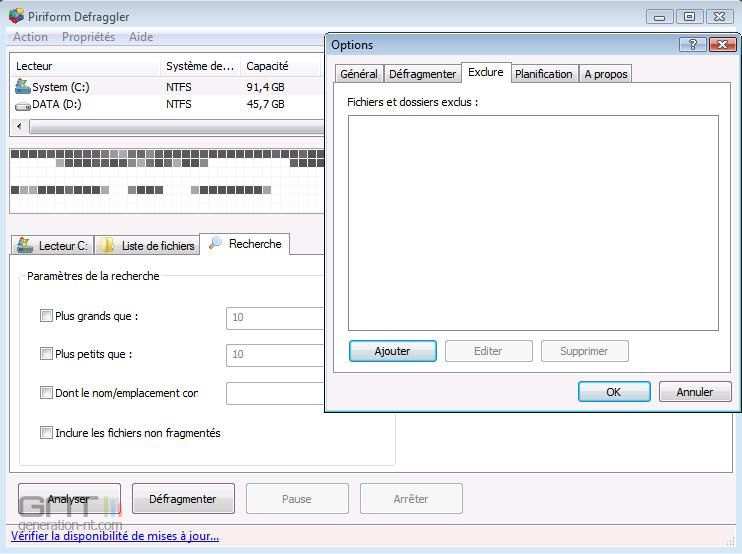This screenshot has width=742, height=554.
Task: Click the Defraggler app icon in title bar
Action: tap(16, 16)
